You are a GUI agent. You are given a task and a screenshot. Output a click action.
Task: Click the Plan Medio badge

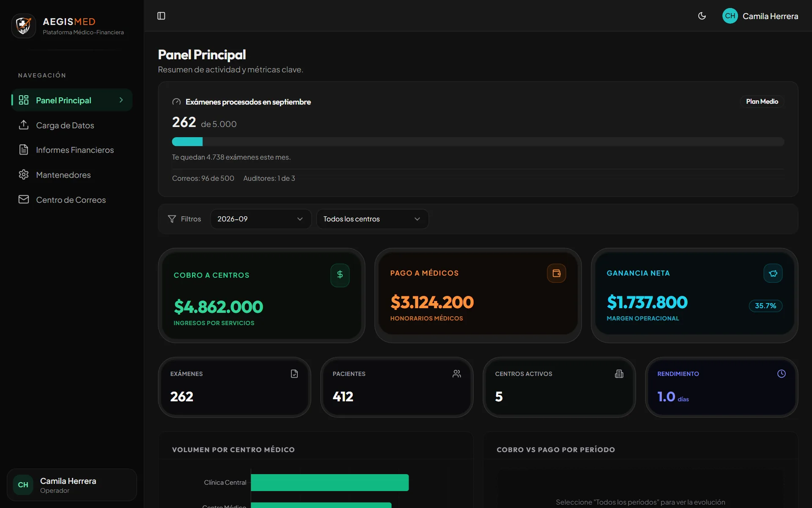[x=762, y=102]
